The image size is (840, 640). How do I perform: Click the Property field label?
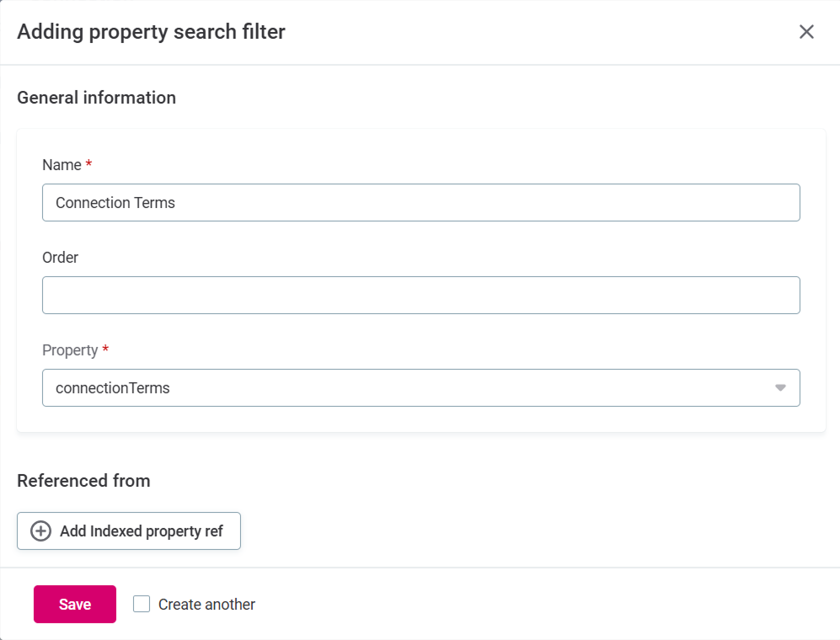(70, 350)
